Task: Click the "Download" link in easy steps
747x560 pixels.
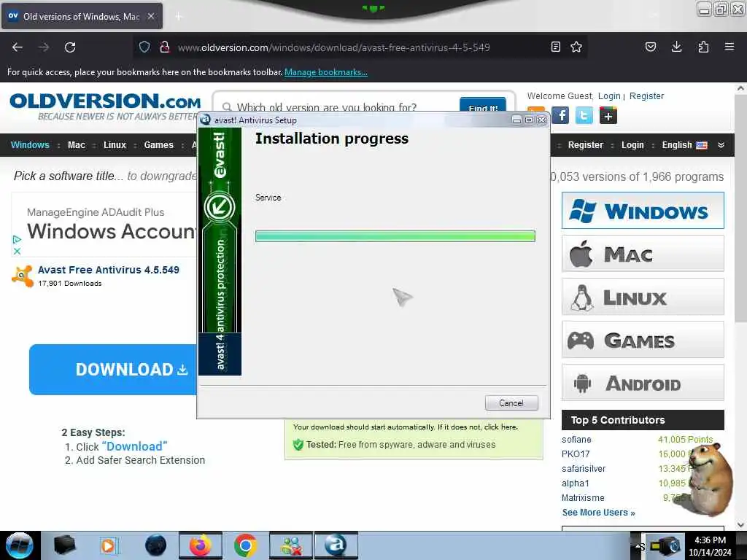Action: tap(134, 447)
